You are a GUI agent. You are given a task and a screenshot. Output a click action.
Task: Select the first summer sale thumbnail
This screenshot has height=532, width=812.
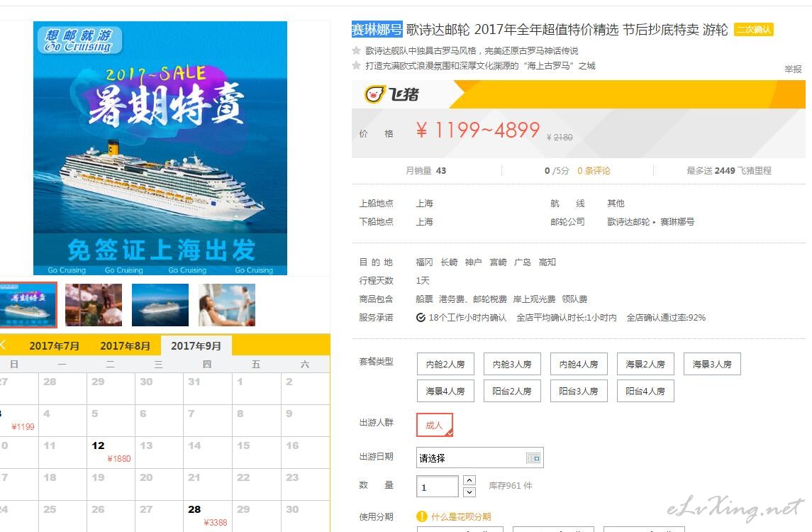(x=28, y=304)
